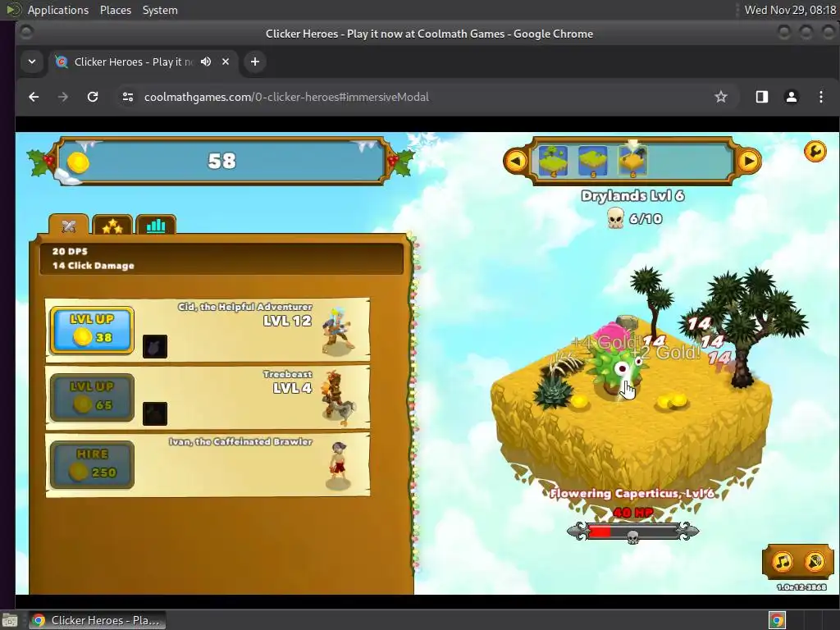The image size is (840, 630).
Task: Select Clicker Heroes taskbar window button
Action: (x=97, y=620)
